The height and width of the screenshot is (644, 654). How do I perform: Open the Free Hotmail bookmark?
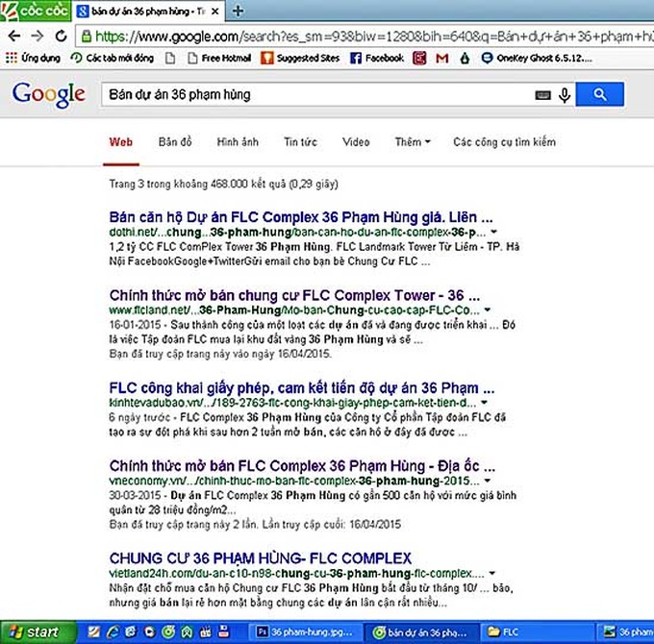click(x=219, y=58)
